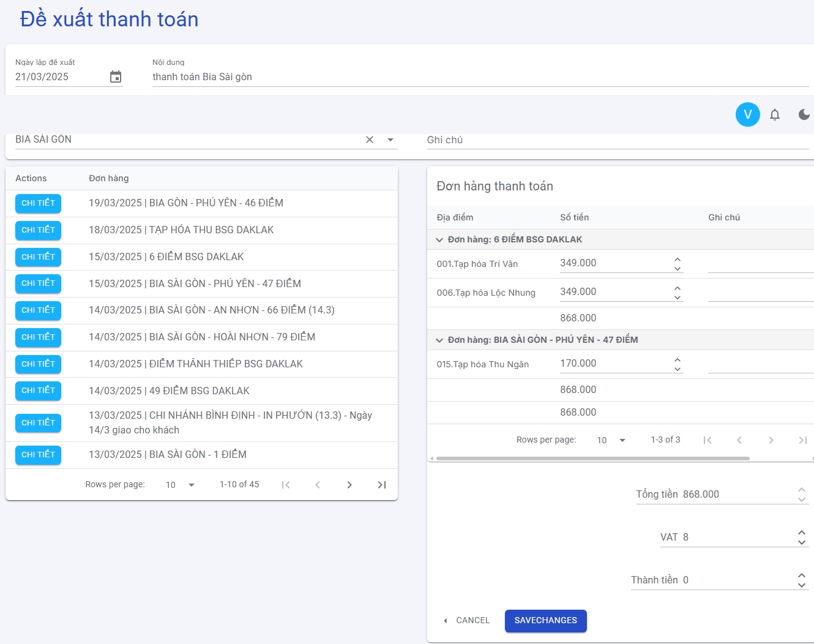Click the Ghi chú note field
Viewport: 814px width, 644px height.
tap(618, 140)
